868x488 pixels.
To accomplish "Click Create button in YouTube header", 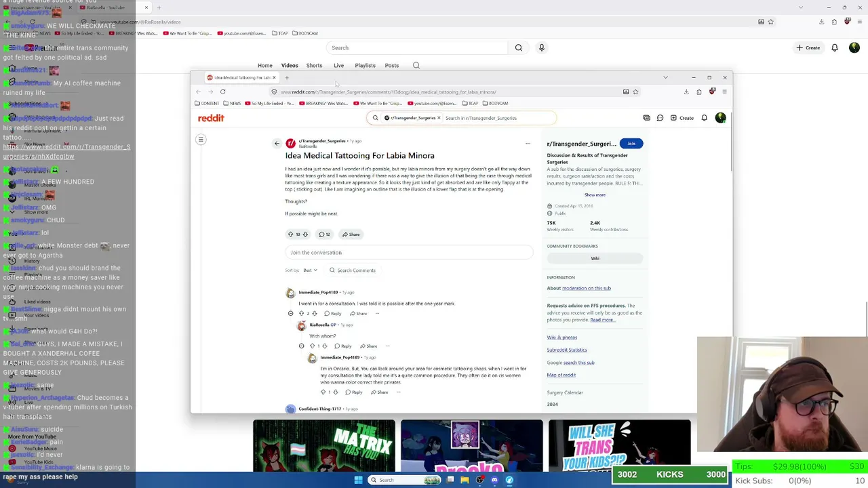I will click(808, 47).
